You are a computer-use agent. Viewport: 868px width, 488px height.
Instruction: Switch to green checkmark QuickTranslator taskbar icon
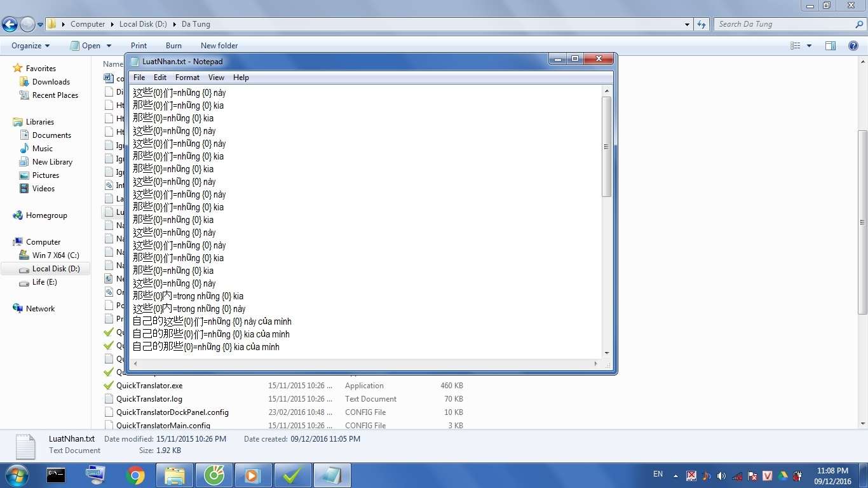pos(292,475)
